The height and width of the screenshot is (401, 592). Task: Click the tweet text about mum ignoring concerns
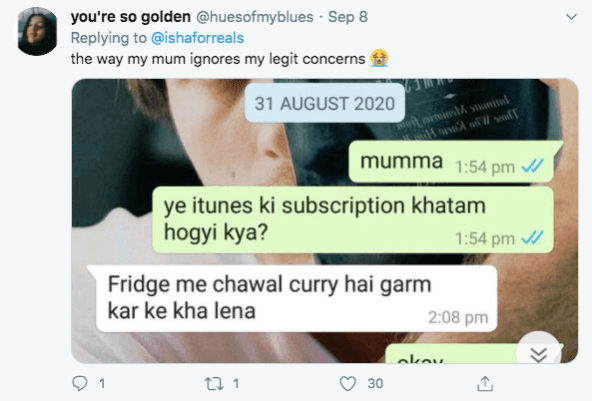[x=230, y=59]
